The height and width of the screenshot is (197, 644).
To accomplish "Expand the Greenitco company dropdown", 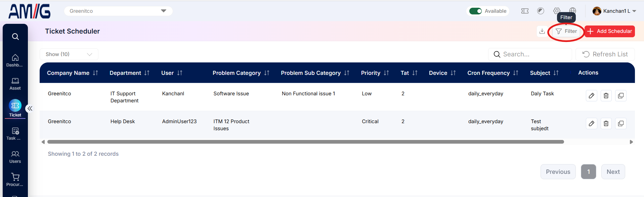I will 118,11.
